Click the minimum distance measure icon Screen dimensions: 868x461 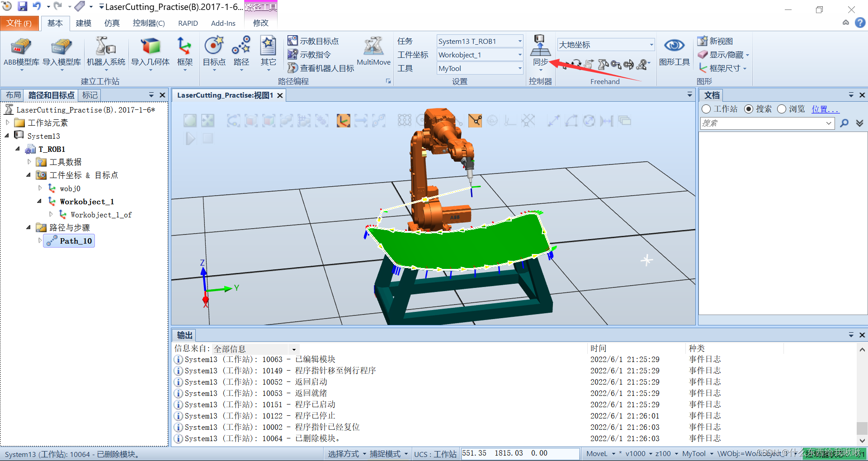pos(606,121)
